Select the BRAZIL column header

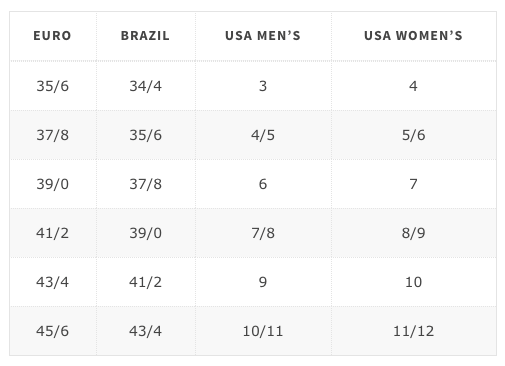(145, 36)
